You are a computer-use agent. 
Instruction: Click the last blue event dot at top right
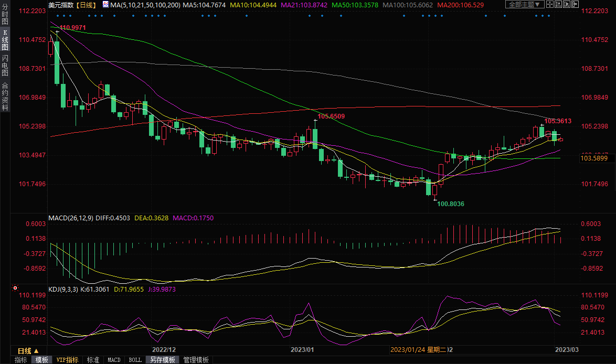[x=549, y=15]
